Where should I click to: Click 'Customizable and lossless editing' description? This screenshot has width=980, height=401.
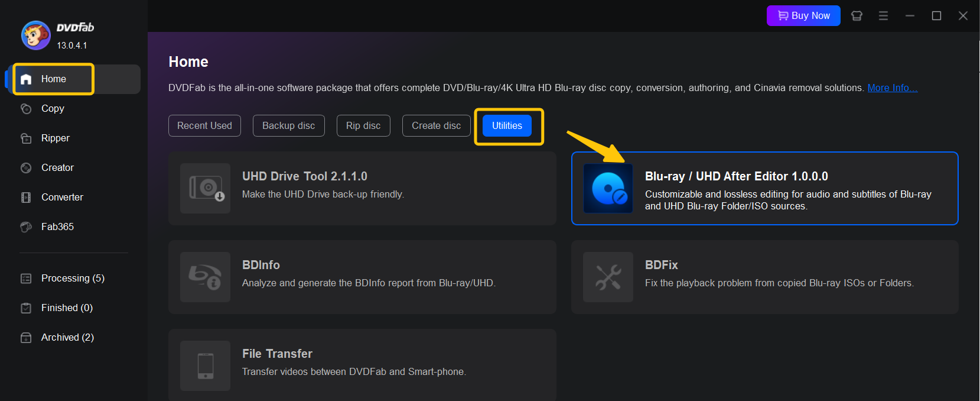(x=788, y=200)
